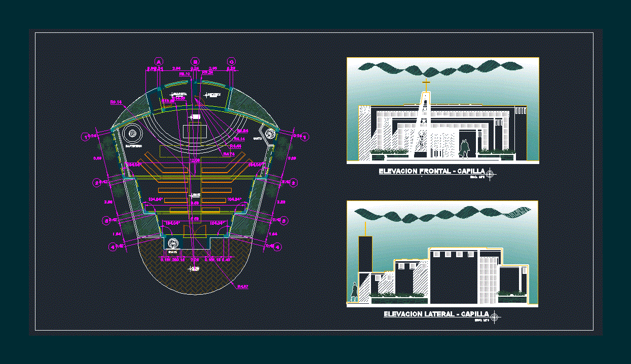Select the R4.14 radius dimension label
The width and height of the screenshot is (631, 364).
coord(239,139)
